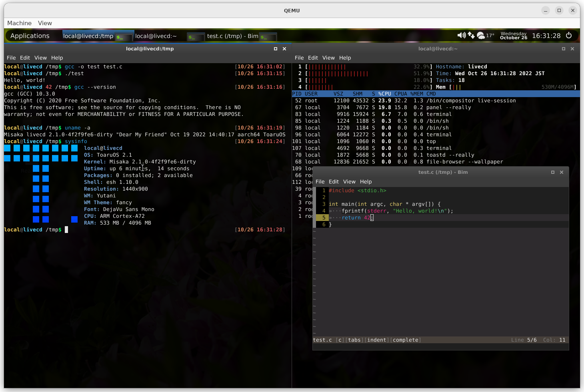The height and width of the screenshot is (392, 584).
Task: Open the Edit menu in Bim editor
Action: 334,182
